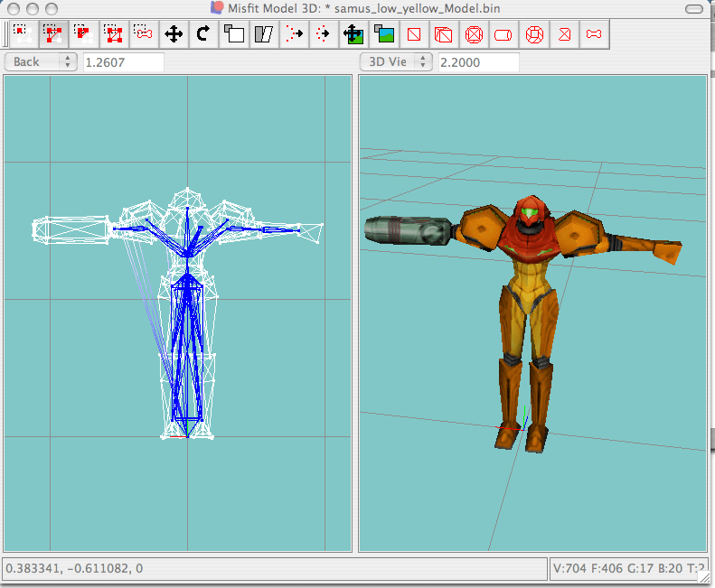715x588 pixels.
Task: Click inside the Back wireframe viewport
Action: [x=178, y=313]
